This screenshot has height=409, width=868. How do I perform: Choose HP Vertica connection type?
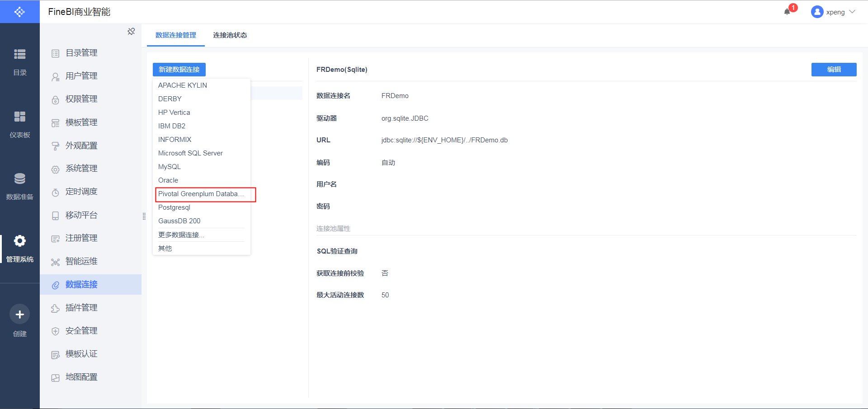202,113
